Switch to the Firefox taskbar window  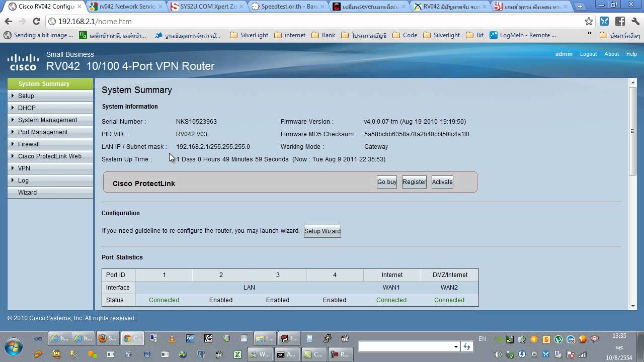[108, 338]
